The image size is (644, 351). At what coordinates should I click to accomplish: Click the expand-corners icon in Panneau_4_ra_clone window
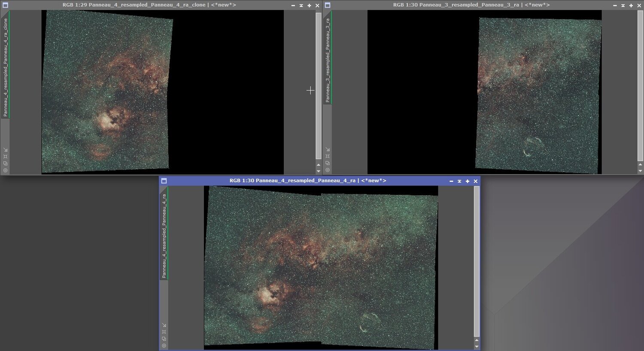pos(6,157)
